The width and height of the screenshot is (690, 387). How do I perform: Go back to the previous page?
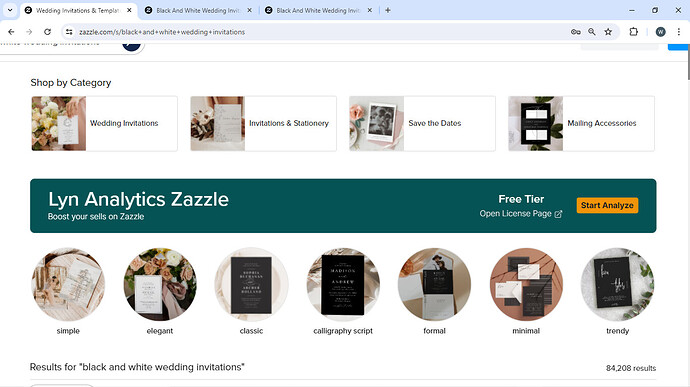tap(11, 32)
